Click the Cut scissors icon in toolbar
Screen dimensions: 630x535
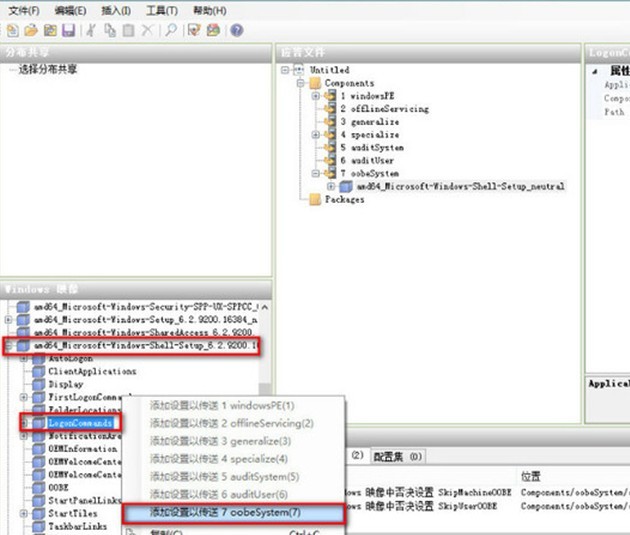pyautogui.click(x=91, y=31)
